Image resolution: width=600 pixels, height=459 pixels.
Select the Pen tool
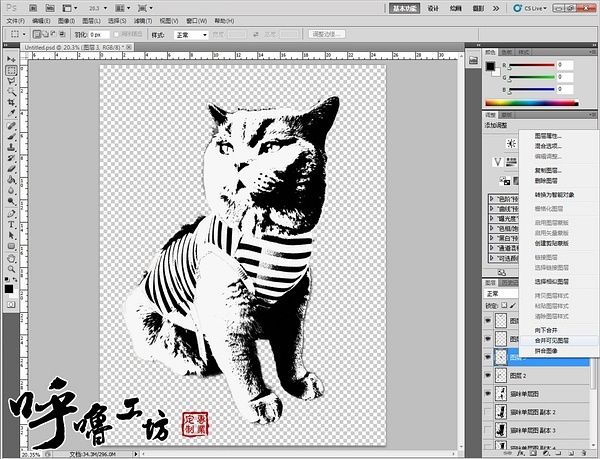(11, 214)
